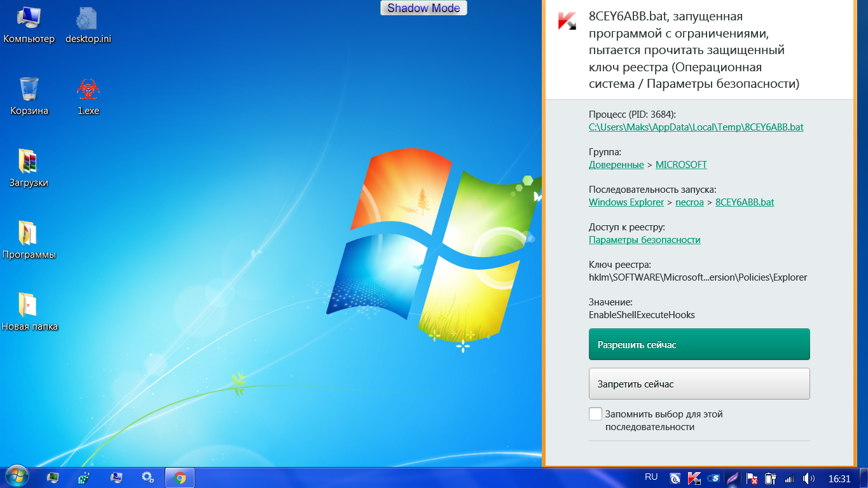868x488 pixels.
Task: Open the Компьютер desktop icon
Action: click(29, 19)
